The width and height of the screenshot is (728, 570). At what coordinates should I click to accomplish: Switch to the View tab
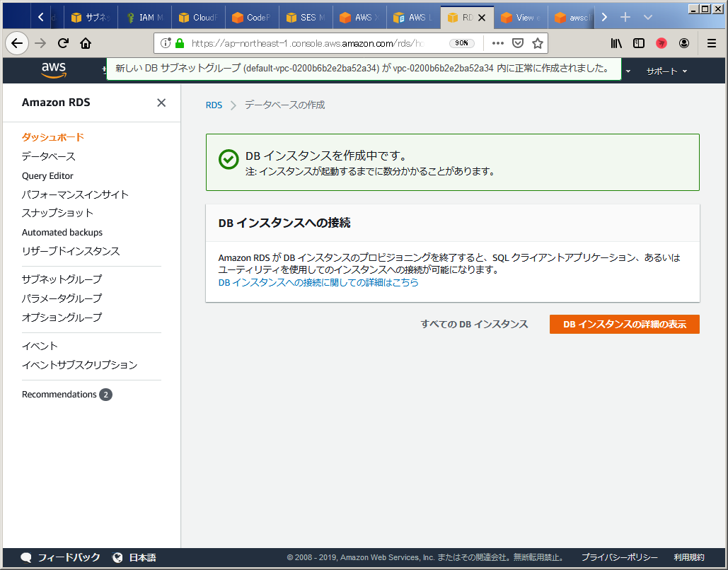point(521,18)
